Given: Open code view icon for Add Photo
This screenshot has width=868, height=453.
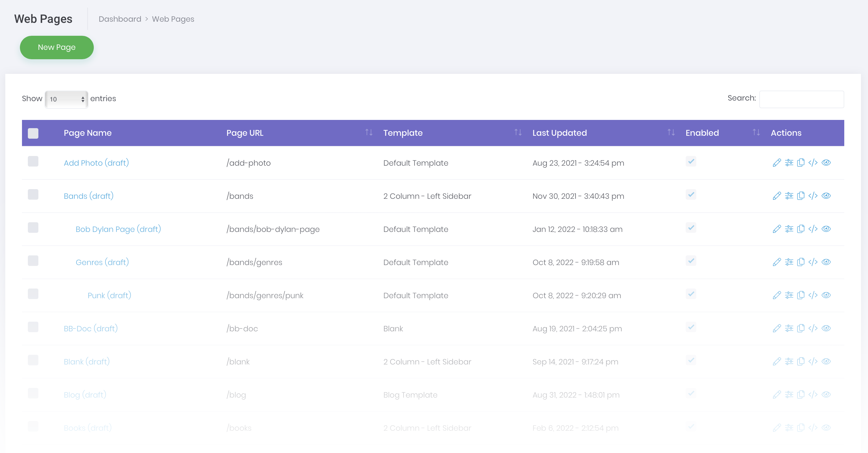Looking at the screenshot, I should [813, 163].
